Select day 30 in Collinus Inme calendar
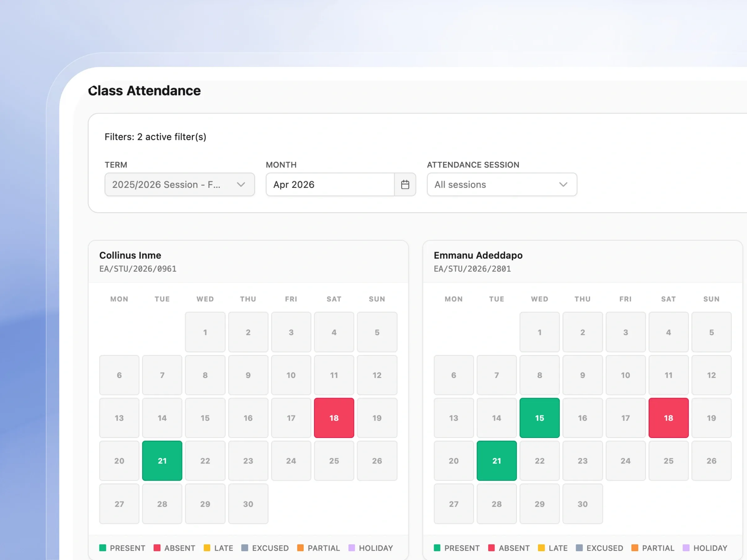 248,504
